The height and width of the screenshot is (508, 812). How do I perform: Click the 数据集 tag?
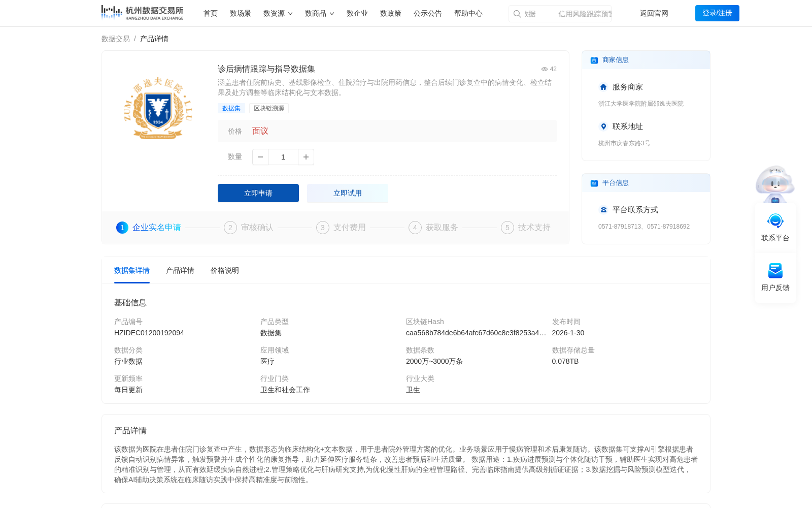point(231,108)
